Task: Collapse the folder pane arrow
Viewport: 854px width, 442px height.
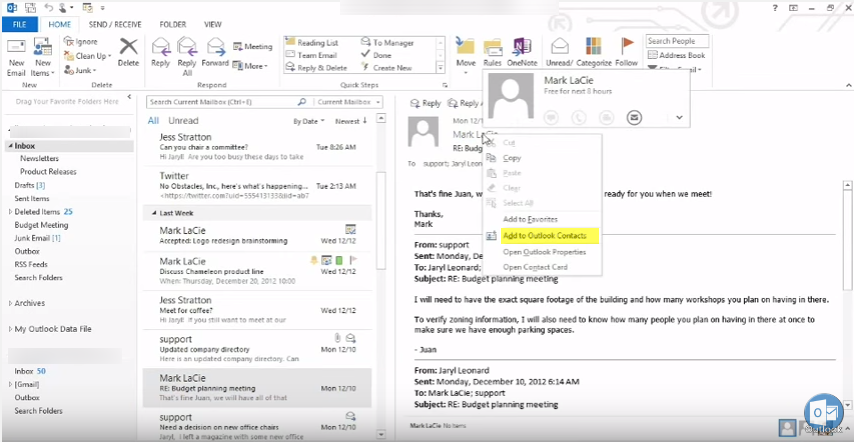Action: tap(129, 97)
